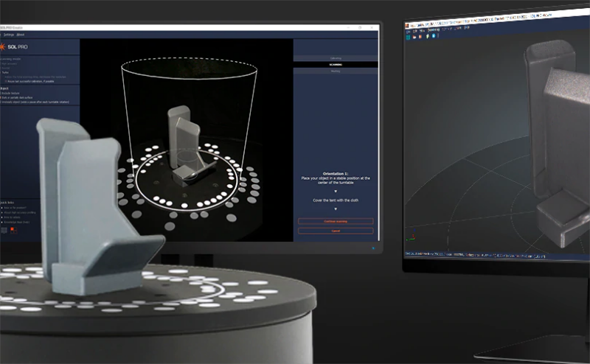This screenshot has height=364, width=590.
Task: Open the About menu in SOL PRO Creator
Action: 21,35
